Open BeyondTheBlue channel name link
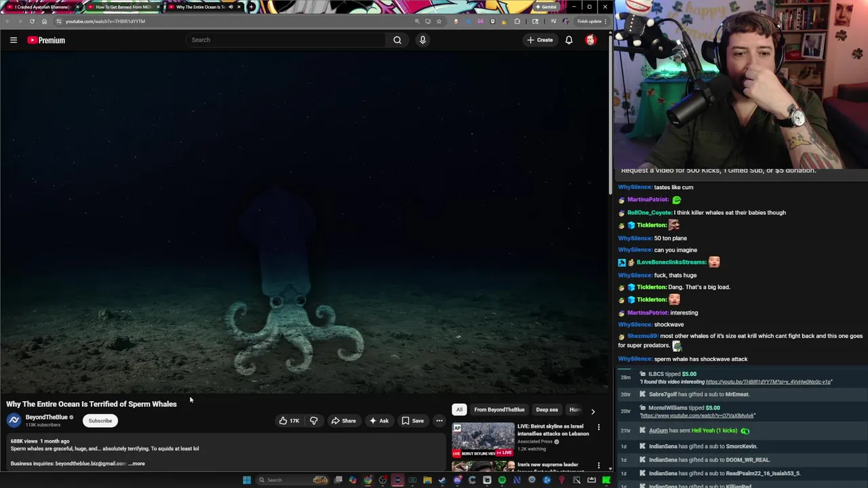The image size is (868, 488). 46,418
